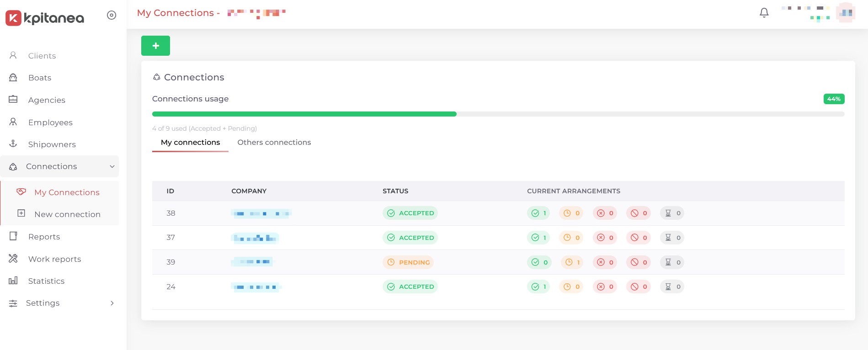Click the Statistics bar chart icon
This screenshot has width=868, height=350.
13,281
